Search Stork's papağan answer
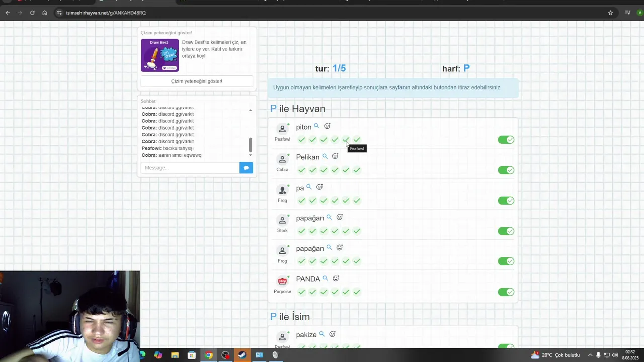This screenshot has width=644, height=362. point(329,217)
